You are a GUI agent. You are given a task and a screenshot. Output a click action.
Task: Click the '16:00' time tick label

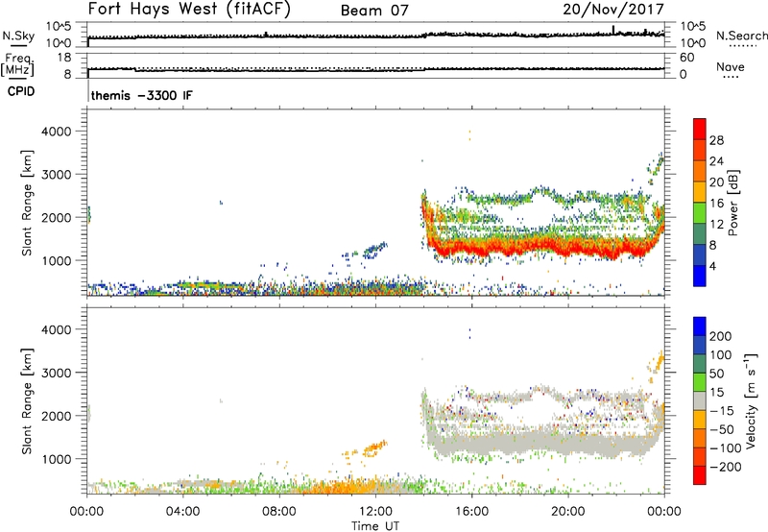[x=471, y=512]
